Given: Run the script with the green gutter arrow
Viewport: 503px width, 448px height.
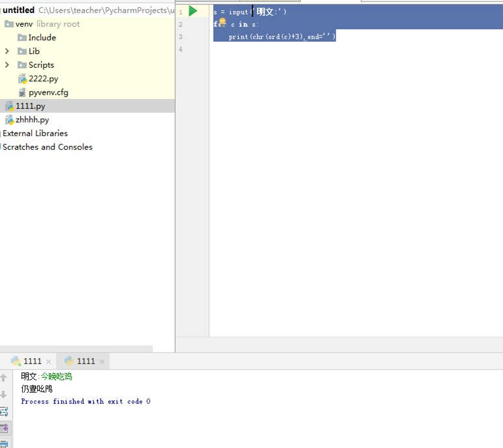Looking at the screenshot, I should 193,11.
